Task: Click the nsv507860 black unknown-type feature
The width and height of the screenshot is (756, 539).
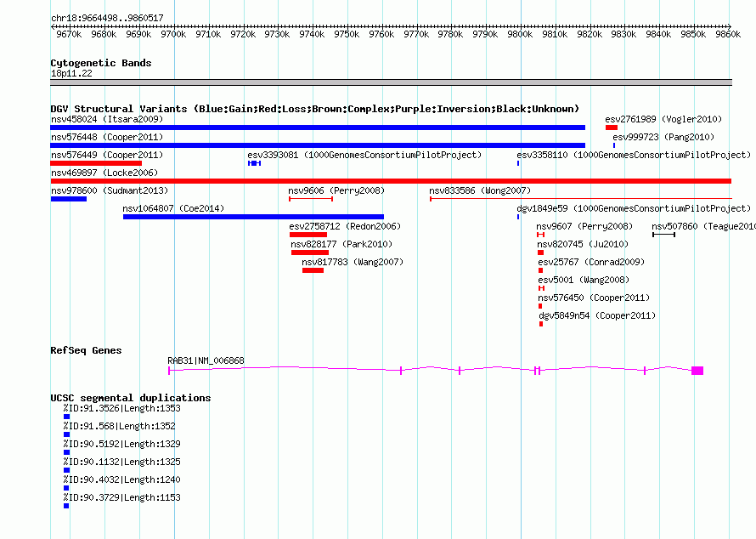Action: click(664, 235)
